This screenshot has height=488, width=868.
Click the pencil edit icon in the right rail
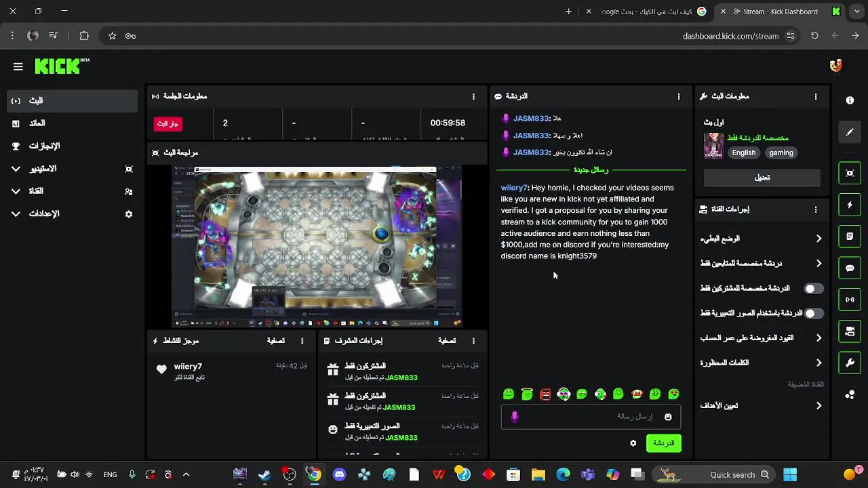pos(850,132)
